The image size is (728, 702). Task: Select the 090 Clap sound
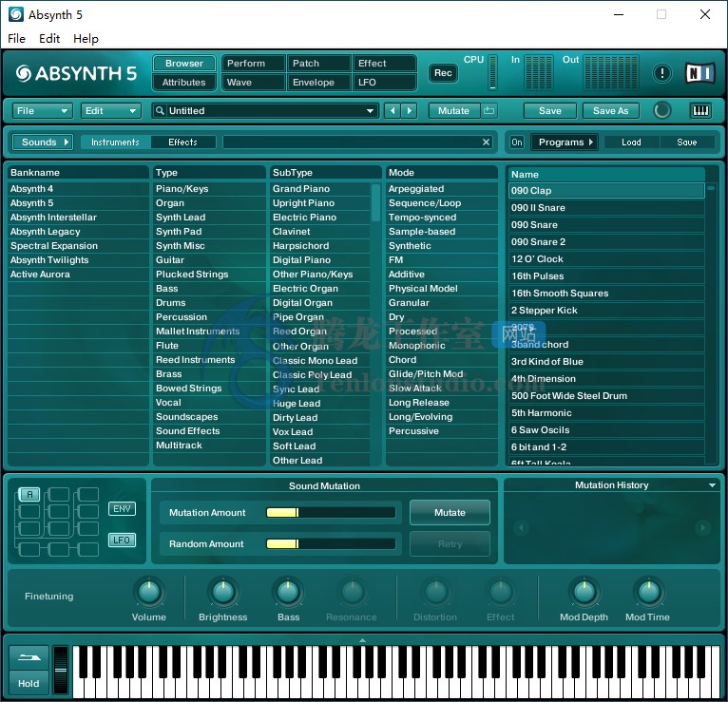click(x=606, y=191)
